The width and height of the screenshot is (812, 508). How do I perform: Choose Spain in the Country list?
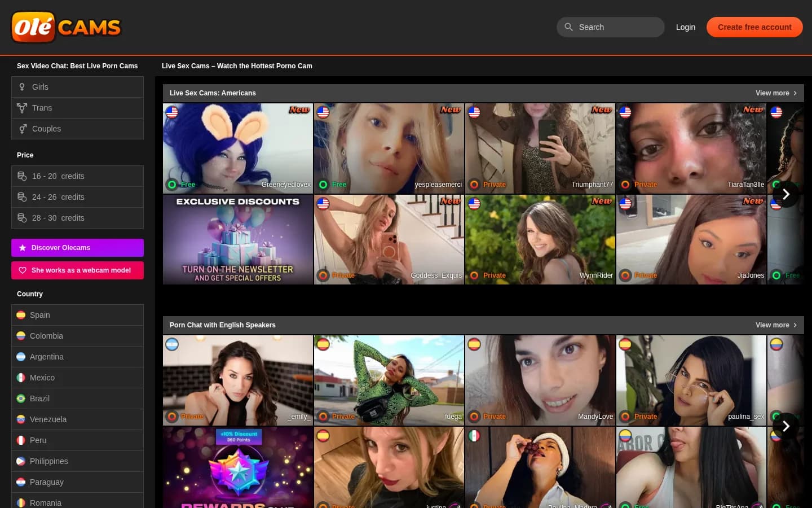coord(77,315)
